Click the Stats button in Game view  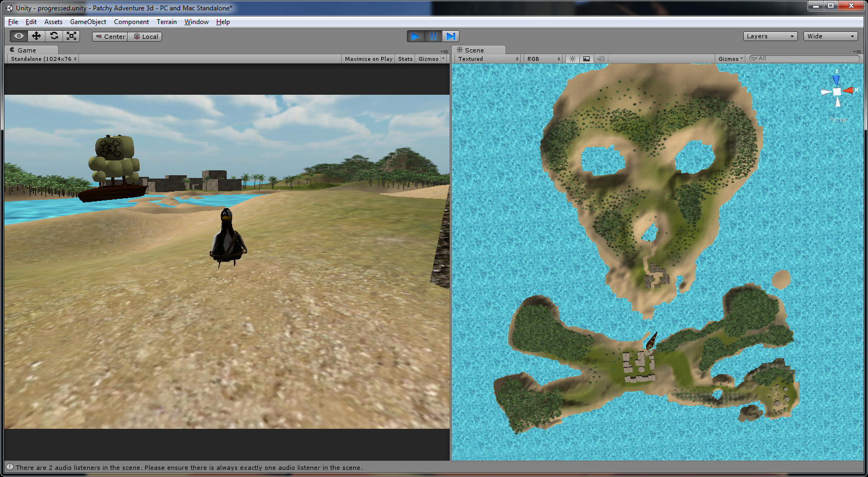[405, 59]
